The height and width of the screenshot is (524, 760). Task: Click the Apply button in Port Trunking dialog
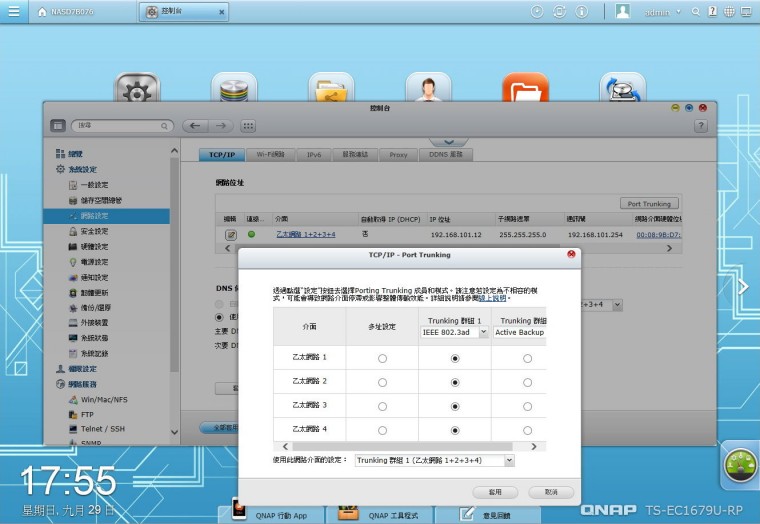coord(494,492)
